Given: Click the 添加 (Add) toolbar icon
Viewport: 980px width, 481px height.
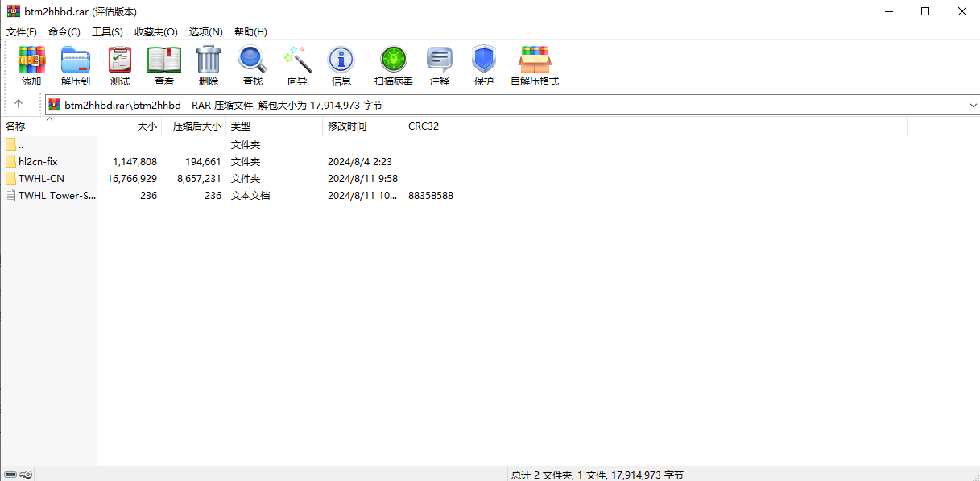Looking at the screenshot, I should [x=31, y=60].
